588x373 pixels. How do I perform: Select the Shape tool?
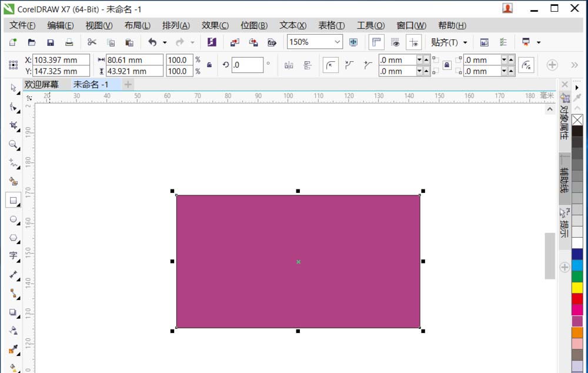click(x=13, y=107)
